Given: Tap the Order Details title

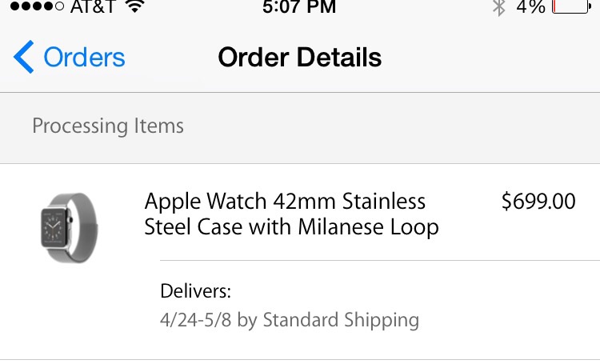Looking at the screenshot, I should tap(300, 58).
